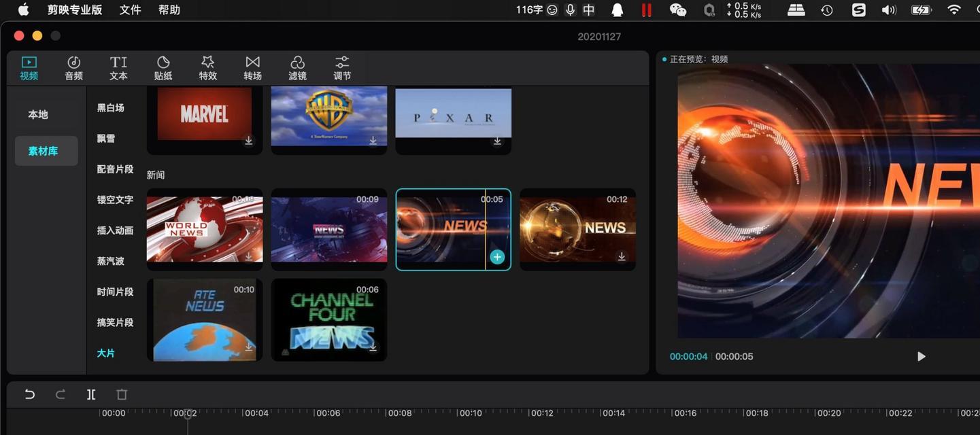Image resolution: width=980 pixels, height=435 pixels.
Task: Open the 视频 (Video) media tab
Action: coord(29,69)
